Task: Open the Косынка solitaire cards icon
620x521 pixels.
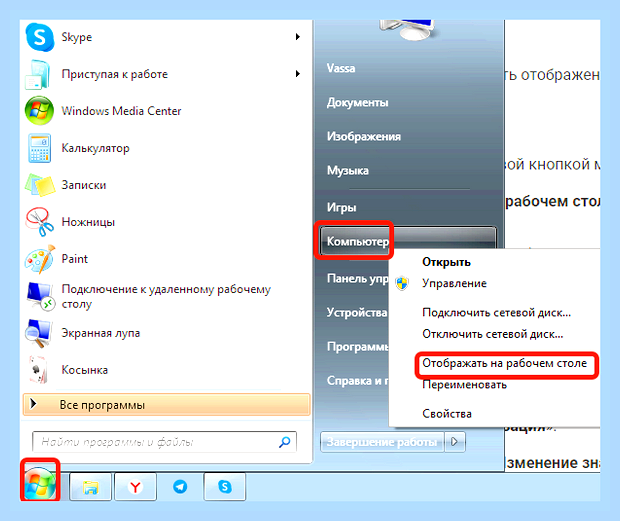Action: 39,370
